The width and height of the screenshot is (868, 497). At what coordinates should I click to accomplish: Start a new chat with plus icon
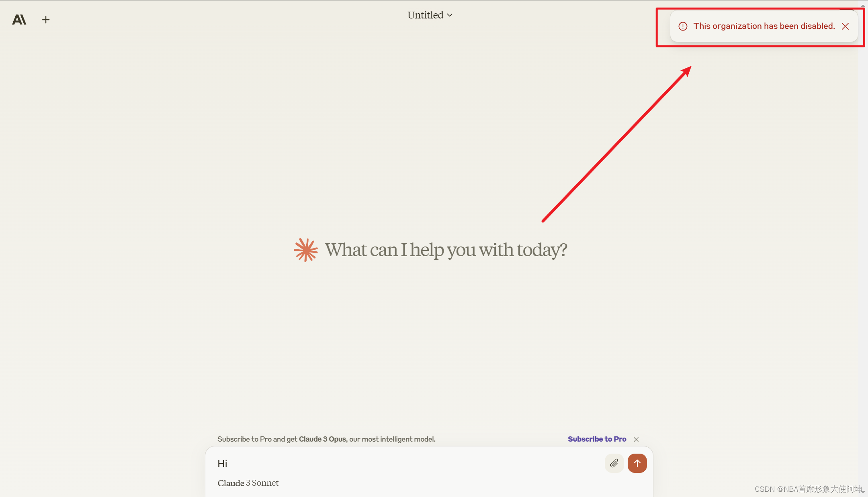coord(46,20)
